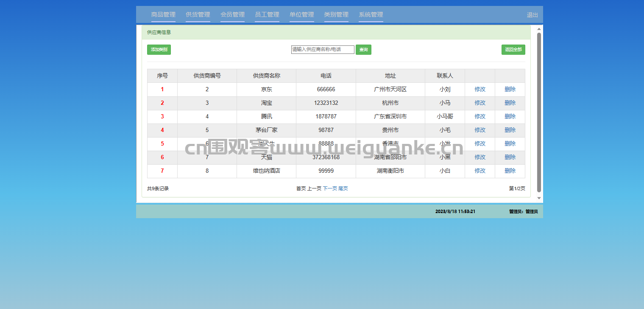Click the 第1/2页 page indicator
Screen dimensions: 644x309
[517, 188]
